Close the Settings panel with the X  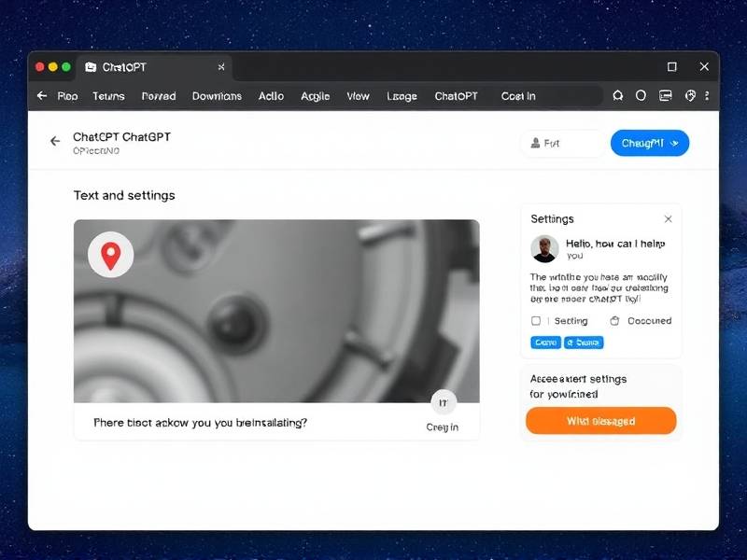(x=668, y=219)
